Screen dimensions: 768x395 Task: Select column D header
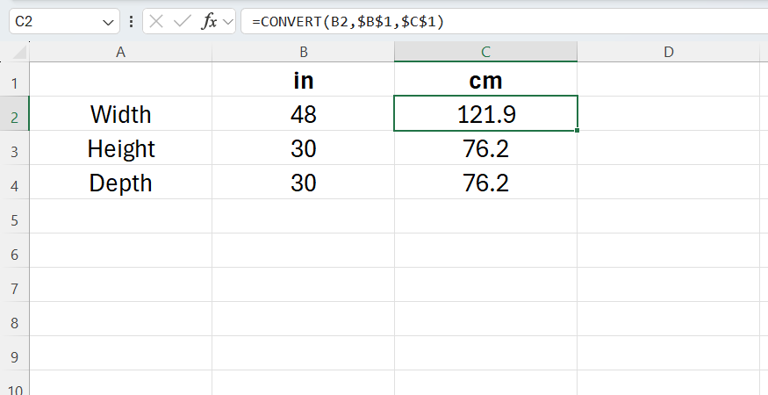coord(668,52)
